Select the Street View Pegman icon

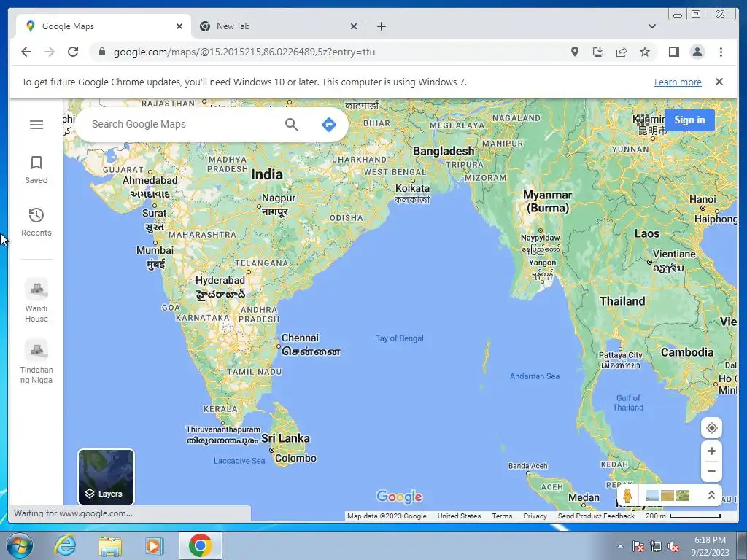coord(627,495)
